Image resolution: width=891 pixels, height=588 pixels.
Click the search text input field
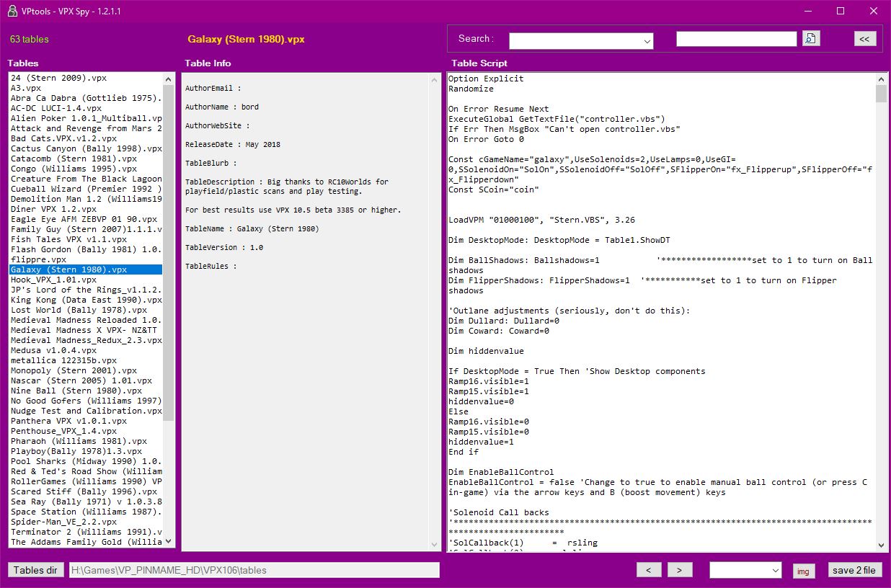click(736, 39)
